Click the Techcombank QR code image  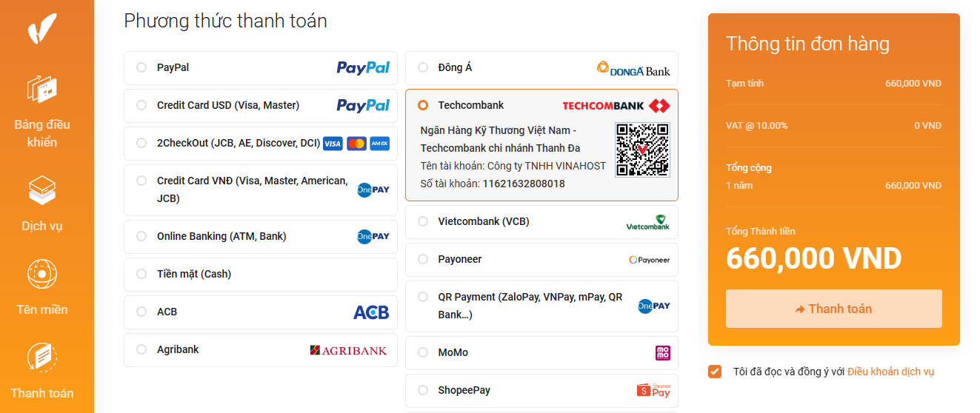click(x=642, y=150)
